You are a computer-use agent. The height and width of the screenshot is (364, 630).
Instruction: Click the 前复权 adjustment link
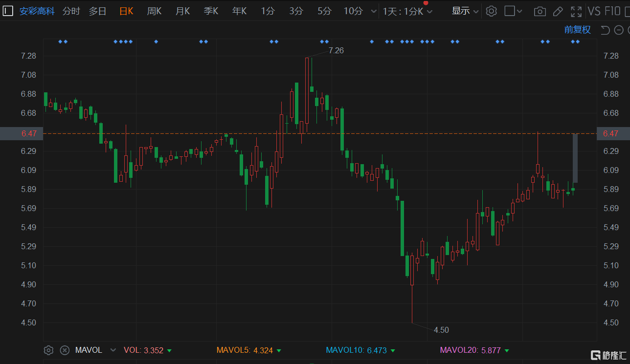tap(578, 30)
